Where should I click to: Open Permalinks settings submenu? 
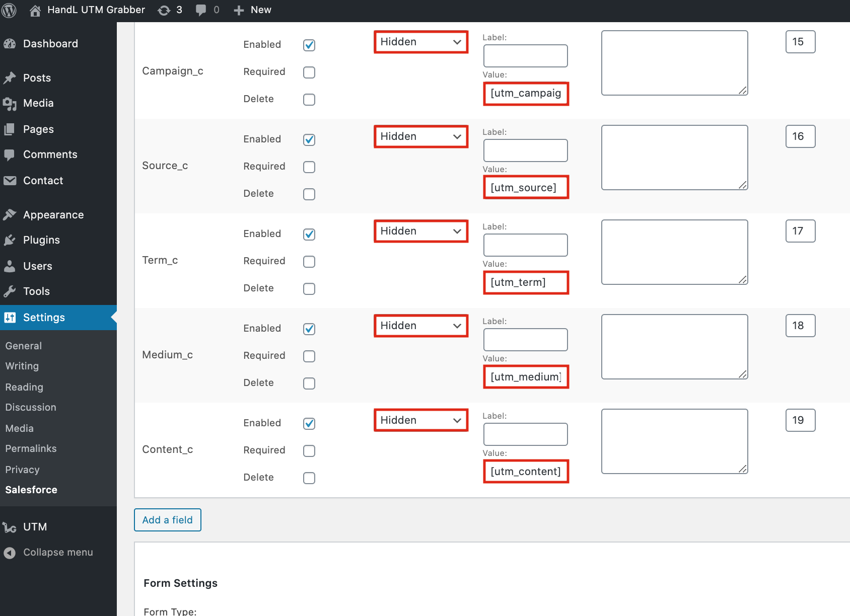[x=31, y=448]
